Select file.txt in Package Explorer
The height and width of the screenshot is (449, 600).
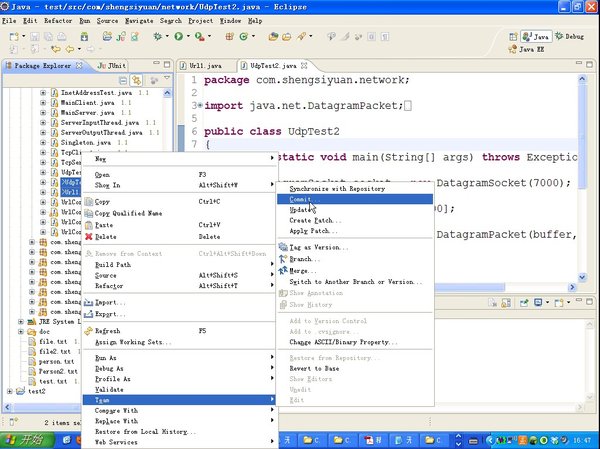click(52, 342)
